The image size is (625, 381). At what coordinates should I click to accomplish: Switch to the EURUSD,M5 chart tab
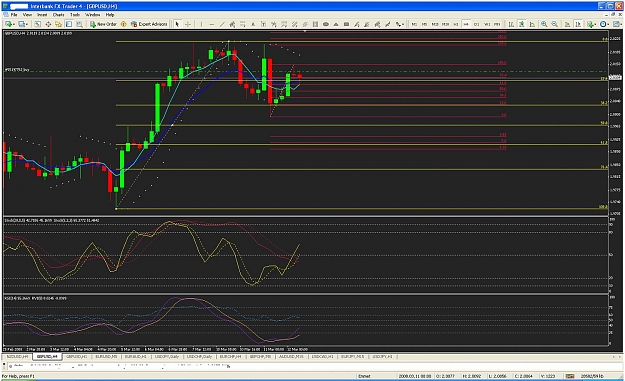tap(106, 356)
